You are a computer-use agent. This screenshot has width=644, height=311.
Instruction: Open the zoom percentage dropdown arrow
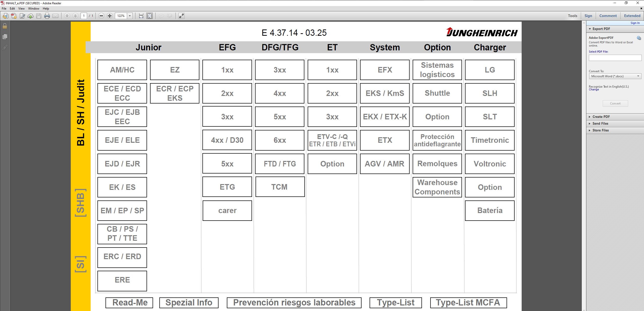(130, 16)
